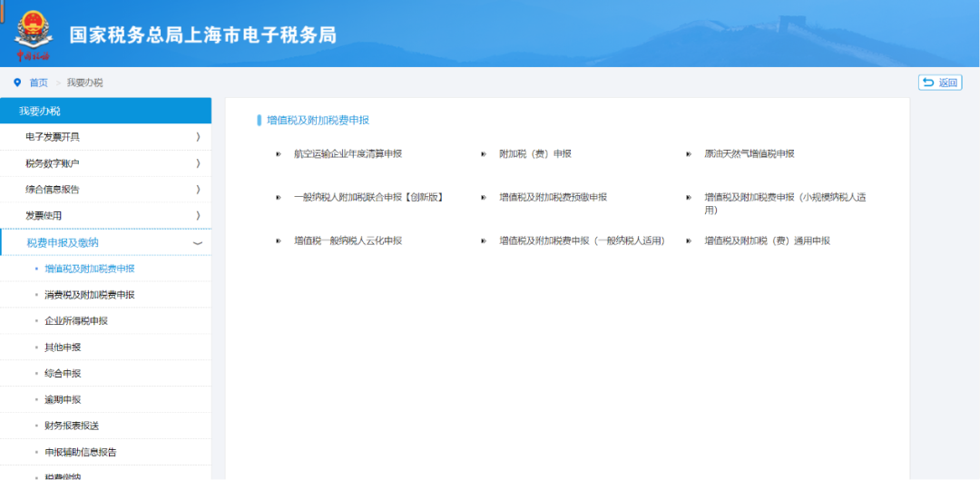The image size is (980, 480).
Task: Select 消费税及附加税费申报 in sidebar
Action: tap(89, 295)
